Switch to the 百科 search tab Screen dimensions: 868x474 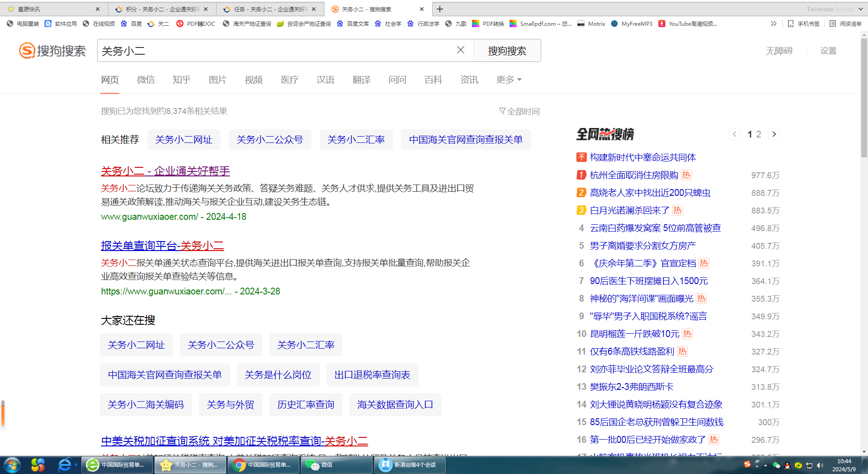click(x=433, y=80)
